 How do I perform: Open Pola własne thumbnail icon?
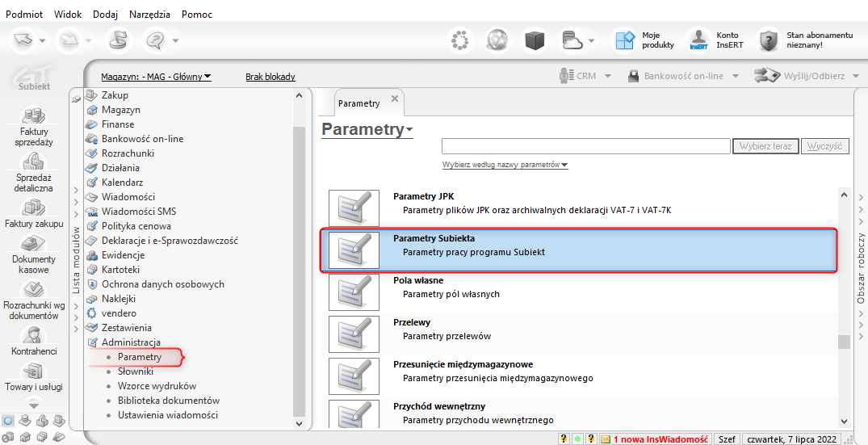click(354, 292)
